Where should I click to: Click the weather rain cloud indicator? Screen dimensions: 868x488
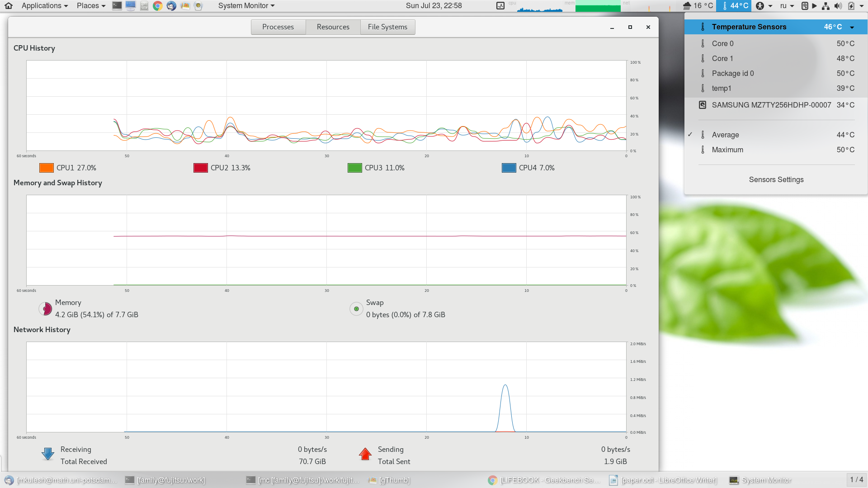pos(687,6)
